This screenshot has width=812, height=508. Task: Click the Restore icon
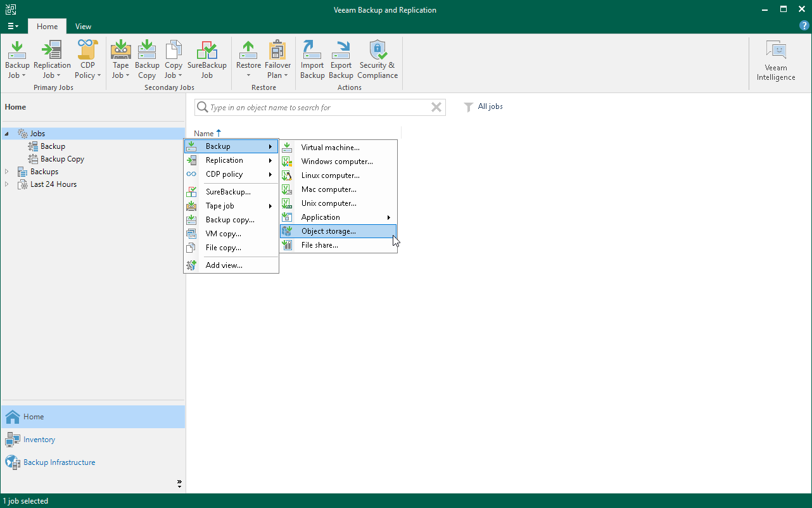[x=248, y=57]
